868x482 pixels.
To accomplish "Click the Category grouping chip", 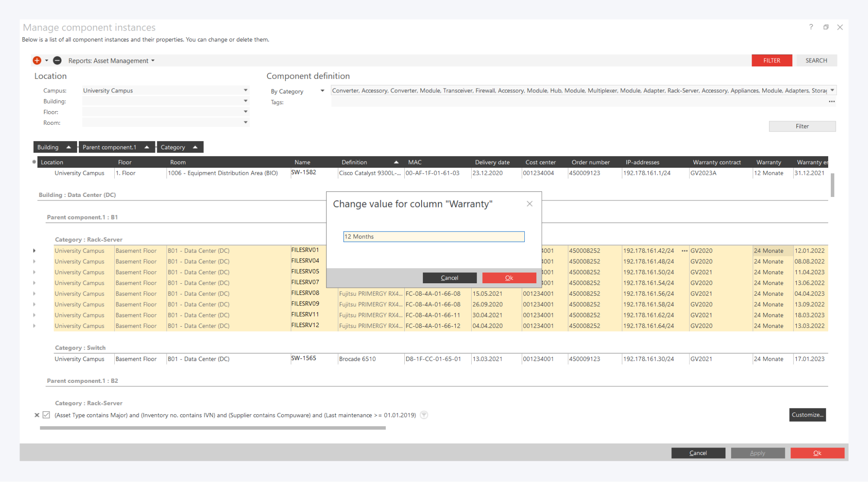I will coord(179,147).
